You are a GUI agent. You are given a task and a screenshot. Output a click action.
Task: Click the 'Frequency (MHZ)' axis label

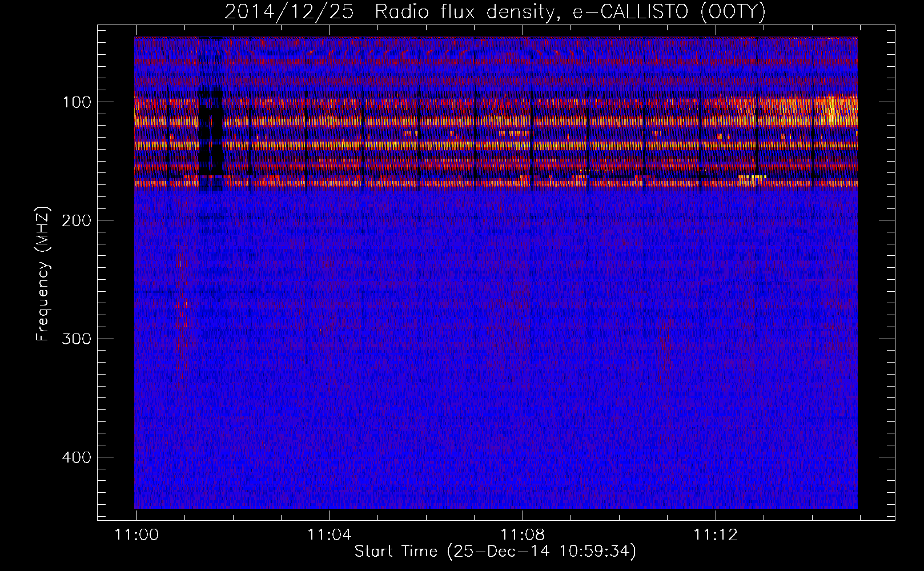[43, 274]
